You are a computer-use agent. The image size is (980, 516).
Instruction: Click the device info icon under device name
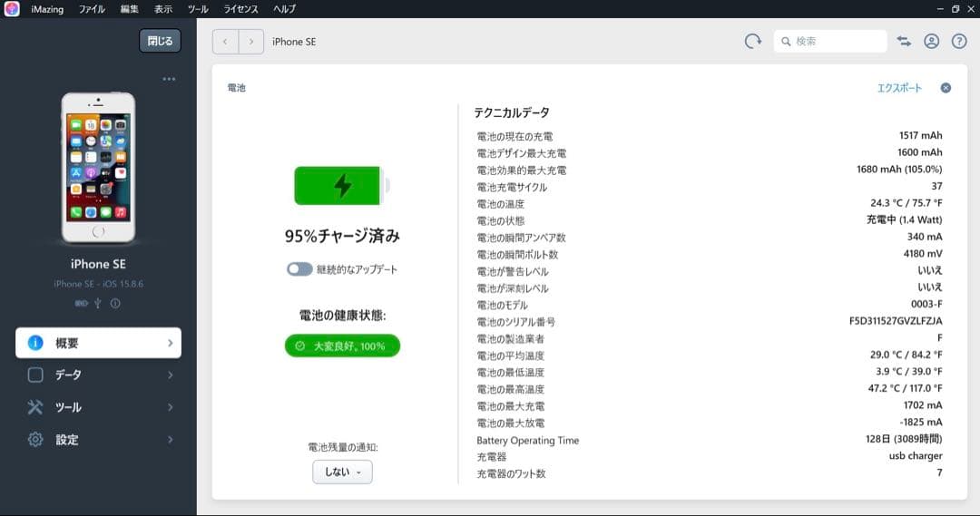click(x=115, y=303)
